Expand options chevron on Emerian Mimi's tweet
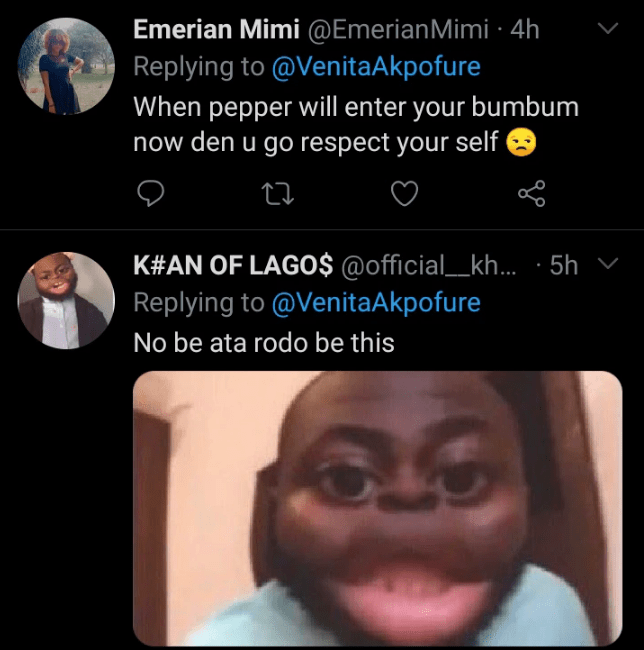644x650 pixels. (607, 30)
